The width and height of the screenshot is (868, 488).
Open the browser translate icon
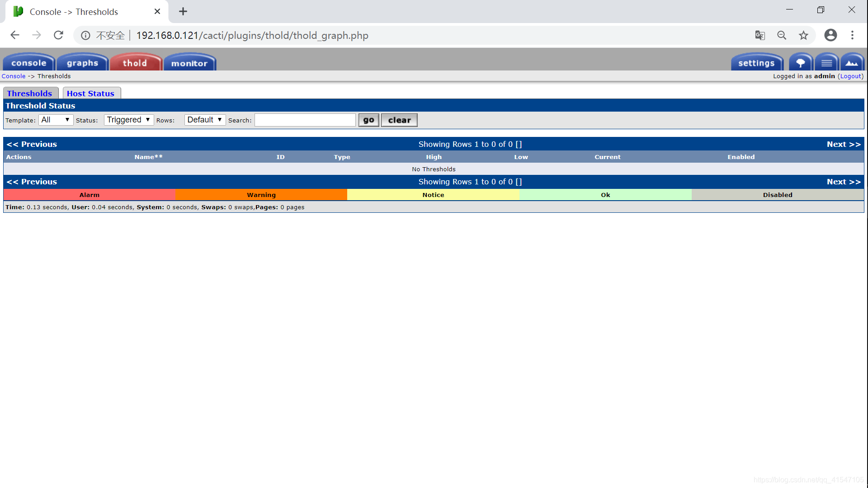coord(760,35)
